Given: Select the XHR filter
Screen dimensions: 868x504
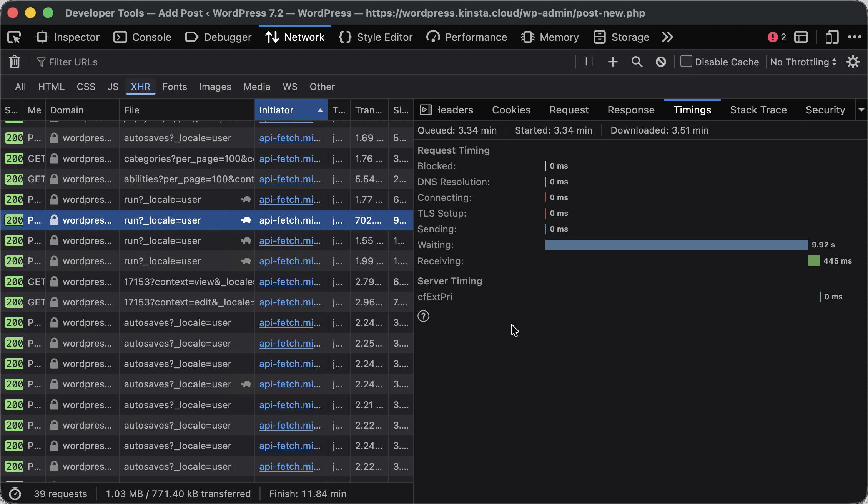Looking at the screenshot, I should pos(140,87).
